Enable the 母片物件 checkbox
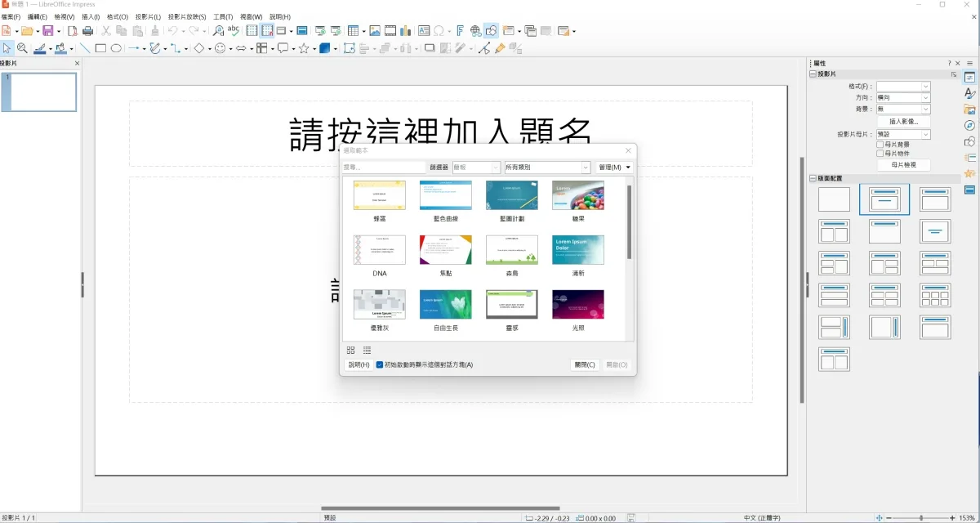The width and height of the screenshot is (980, 523). pos(880,154)
